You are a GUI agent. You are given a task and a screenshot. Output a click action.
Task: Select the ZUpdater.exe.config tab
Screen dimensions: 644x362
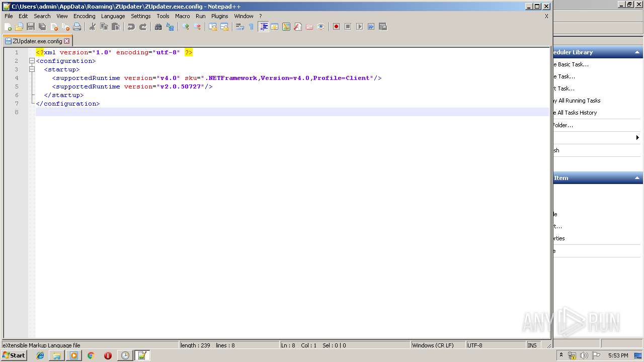tap(37, 41)
